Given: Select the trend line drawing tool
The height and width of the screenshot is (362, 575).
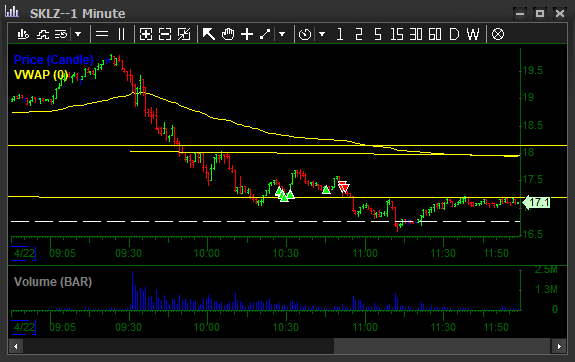Looking at the screenshot, I should 265,34.
